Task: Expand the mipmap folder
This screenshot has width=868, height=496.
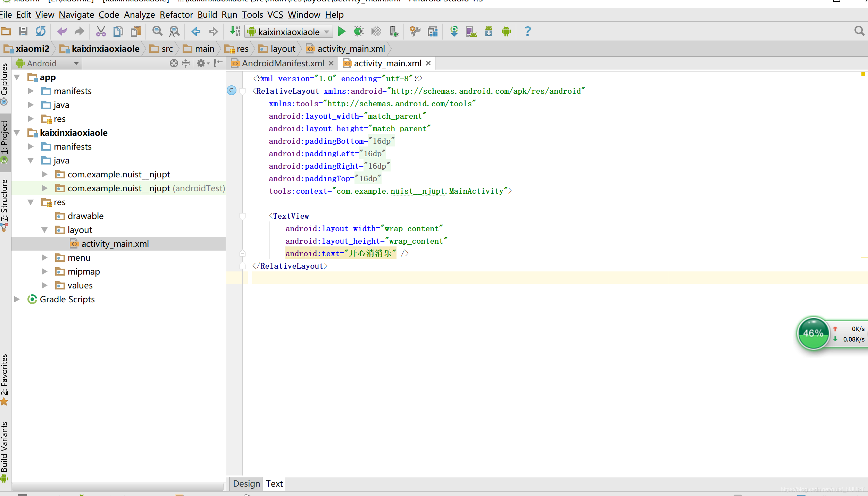Action: click(x=44, y=271)
